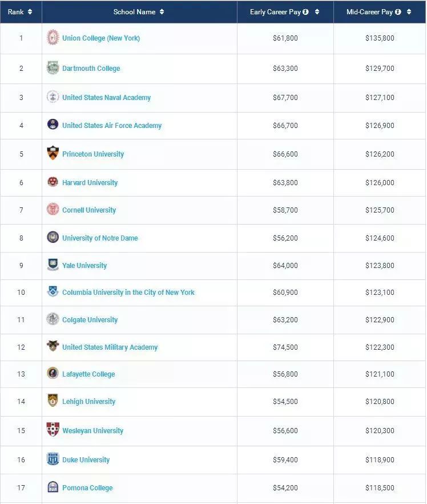Screen dimensions: 427x504
Task: Click the Princeton University shield icon
Action: pyautogui.click(x=53, y=153)
